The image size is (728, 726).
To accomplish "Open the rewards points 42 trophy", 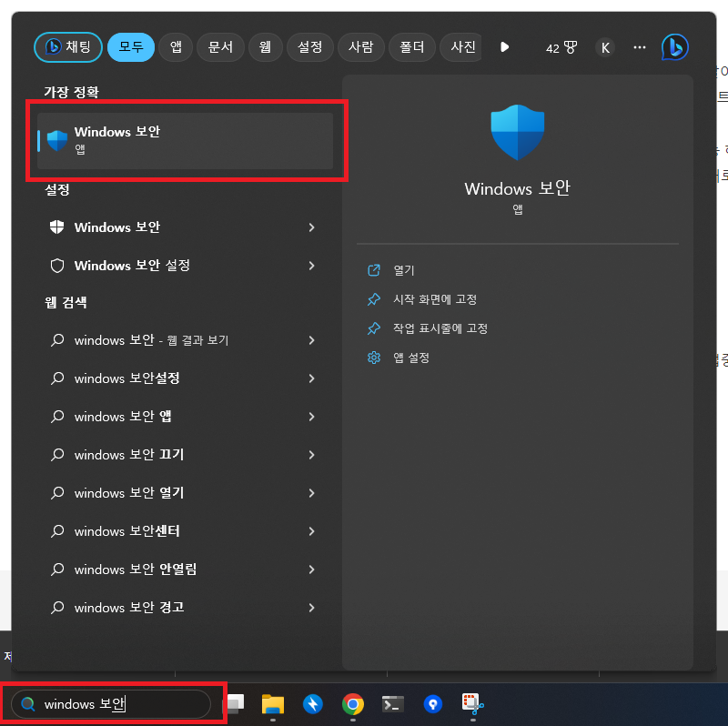I will (561, 48).
